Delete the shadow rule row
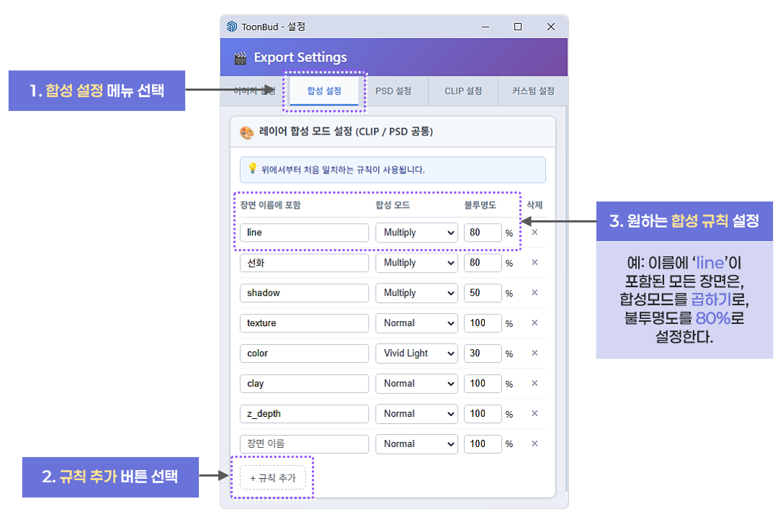 pos(534,292)
